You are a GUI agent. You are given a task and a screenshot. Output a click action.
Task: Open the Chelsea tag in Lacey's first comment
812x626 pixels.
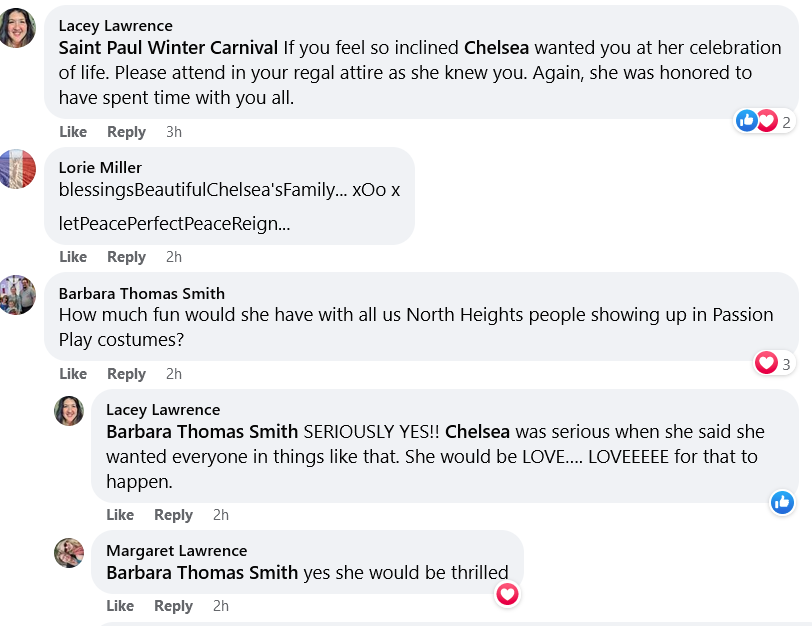click(x=496, y=48)
